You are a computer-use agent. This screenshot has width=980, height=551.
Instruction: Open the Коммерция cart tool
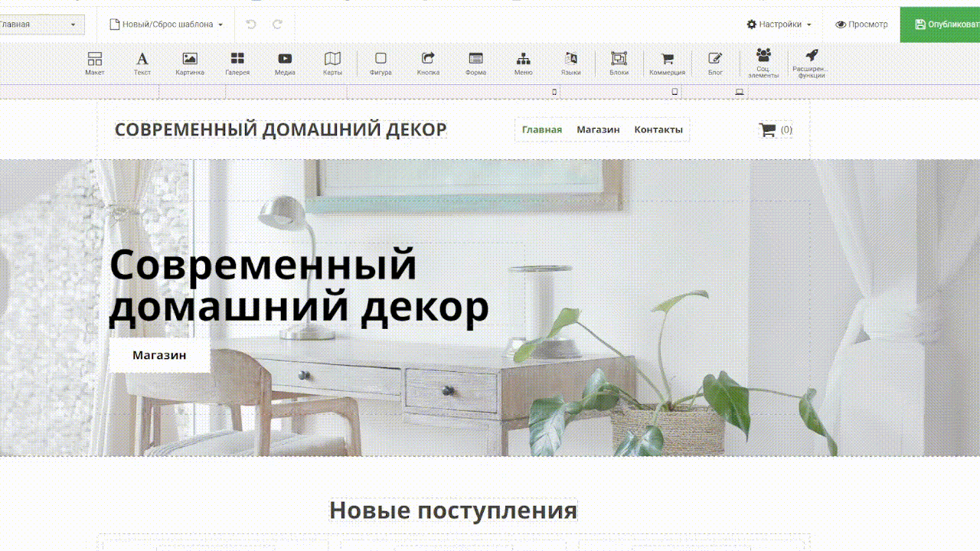coord(667,63)
